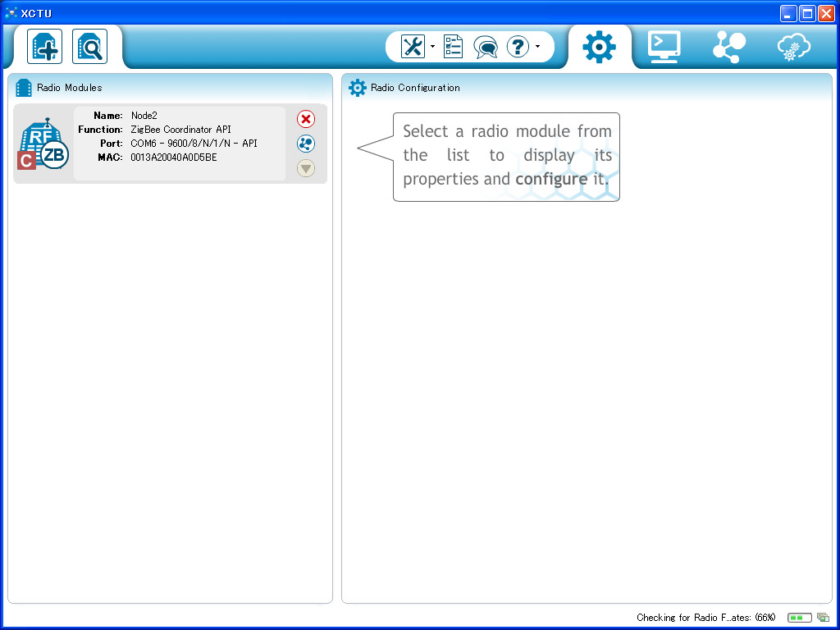Open the Tools wrench-and-screwdriver icon
The height and width of the screenshot is (630, 840).
click(413, 47)
